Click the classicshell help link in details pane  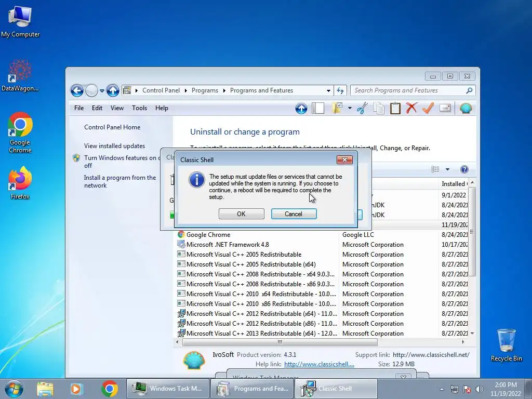(x=319, y=364)
